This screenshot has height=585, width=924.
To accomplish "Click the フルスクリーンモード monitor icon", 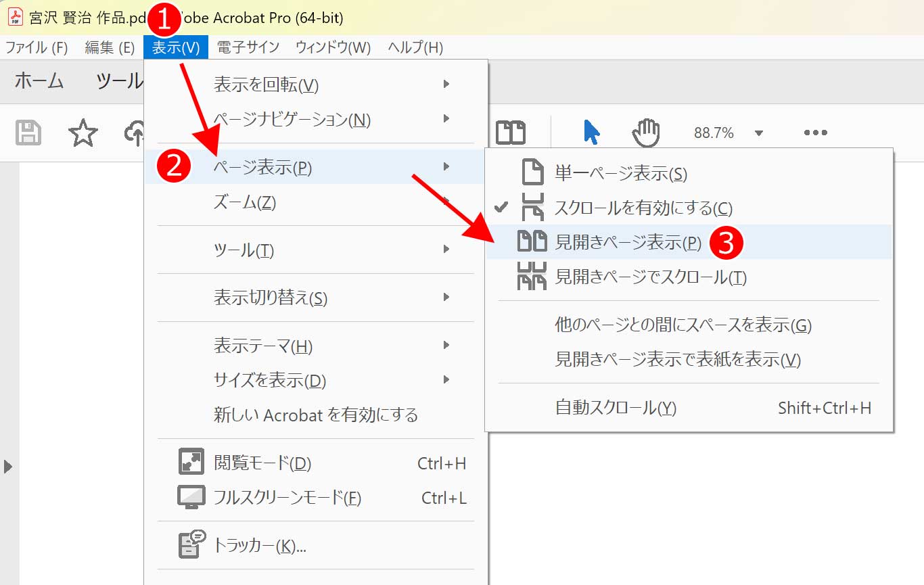I will [x=191, y=497].
